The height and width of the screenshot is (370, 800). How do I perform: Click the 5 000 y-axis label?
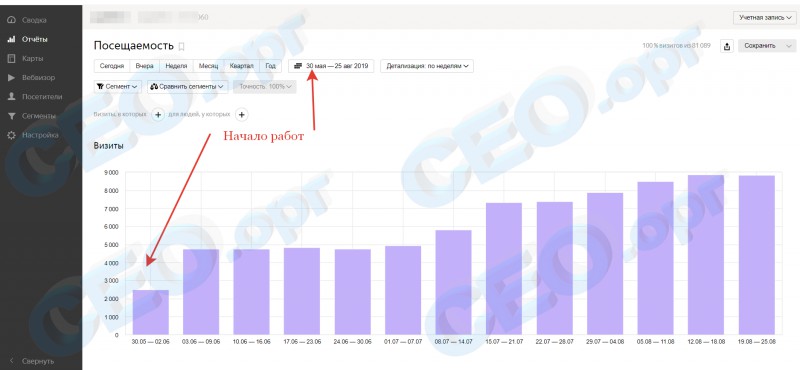[111, 245]
